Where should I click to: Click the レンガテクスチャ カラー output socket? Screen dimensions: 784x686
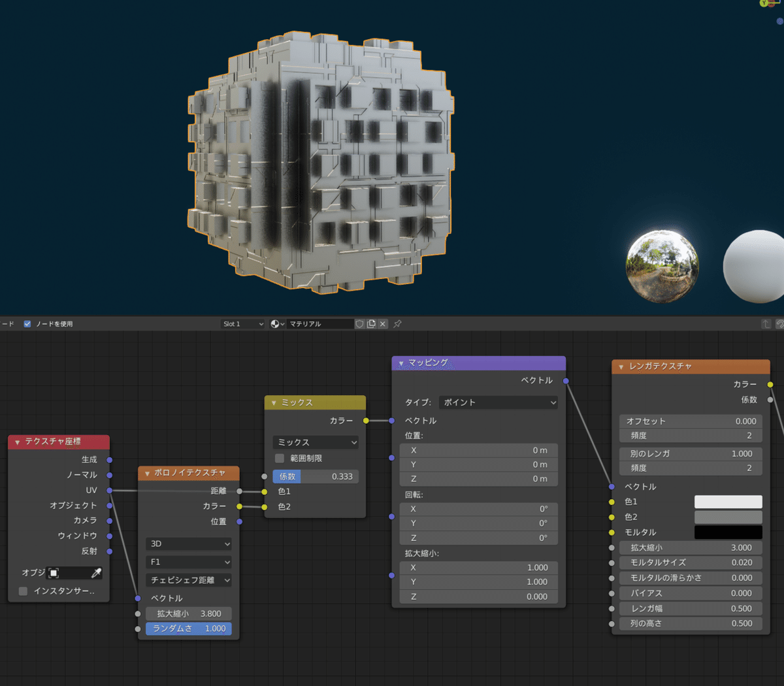coord(770,385)
